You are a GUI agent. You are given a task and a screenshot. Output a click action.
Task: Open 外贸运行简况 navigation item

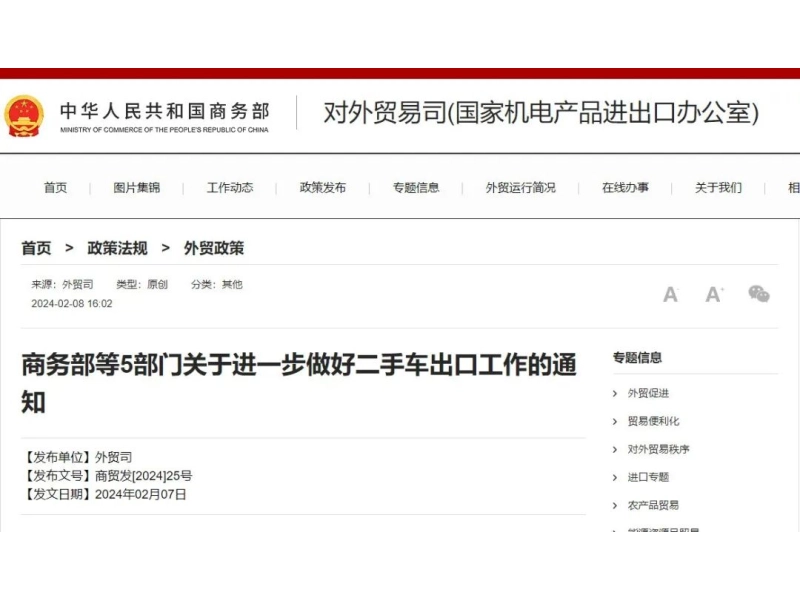pyautogui.click(x=520, y=188)
